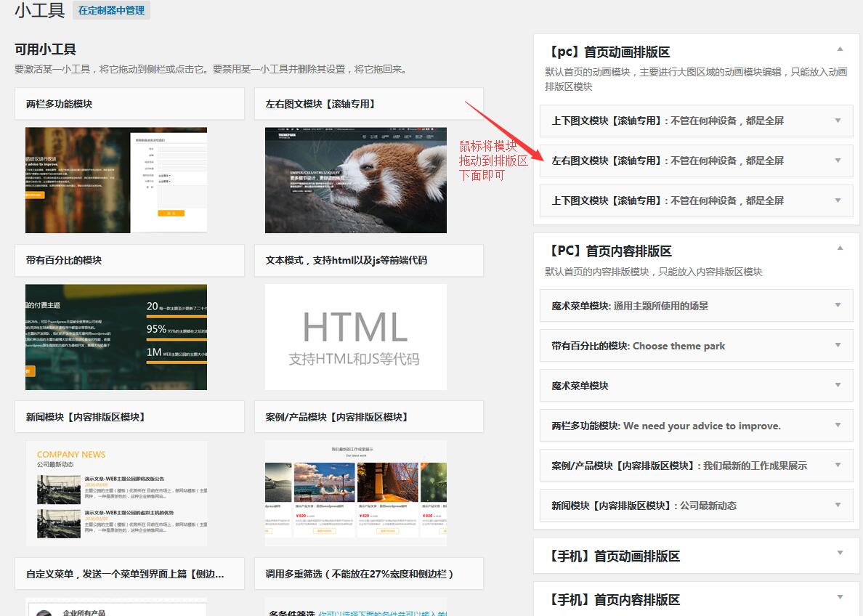Expand 两栏多功能模块: We need your advice widget arrow
The height and width of the screenshot is (616, 863).
click(x=838, y=425)
